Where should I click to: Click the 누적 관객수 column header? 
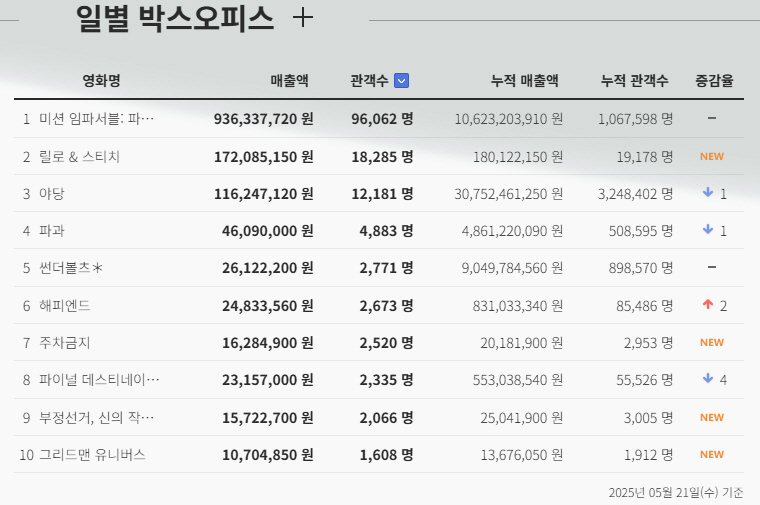[x=634, y=81]
